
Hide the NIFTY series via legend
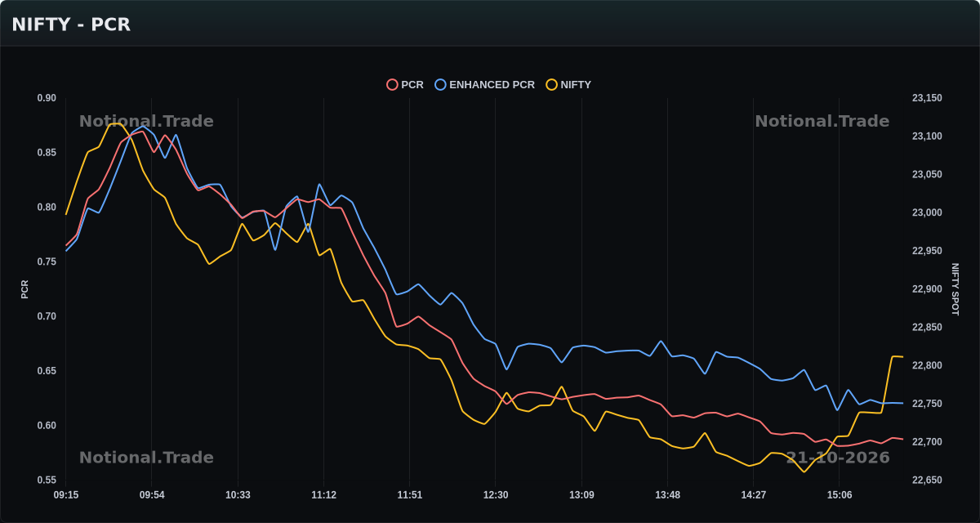click(x=568, y=85)
